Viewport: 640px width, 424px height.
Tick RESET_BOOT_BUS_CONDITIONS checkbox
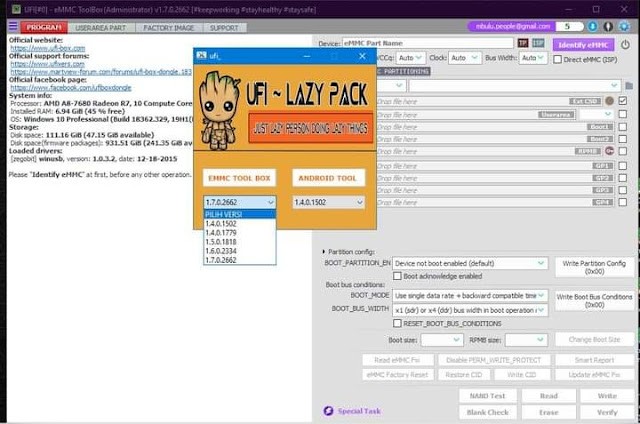pos(397,324)
